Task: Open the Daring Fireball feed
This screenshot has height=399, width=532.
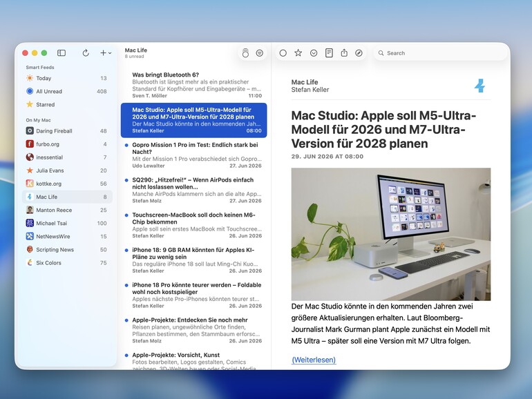Action: click(x=67, y=131)
